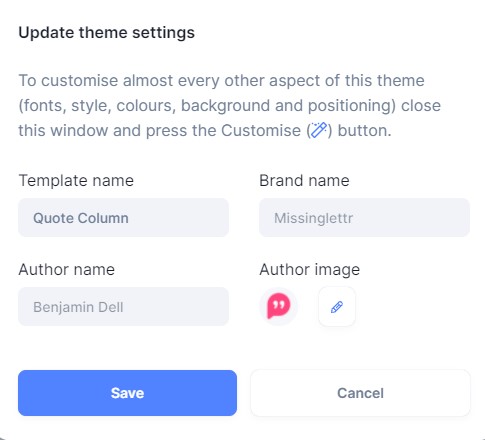Image resolution: width=485 pixels, height=440 pixels.
Task: Click the Author name label
Action: (67, 269)
